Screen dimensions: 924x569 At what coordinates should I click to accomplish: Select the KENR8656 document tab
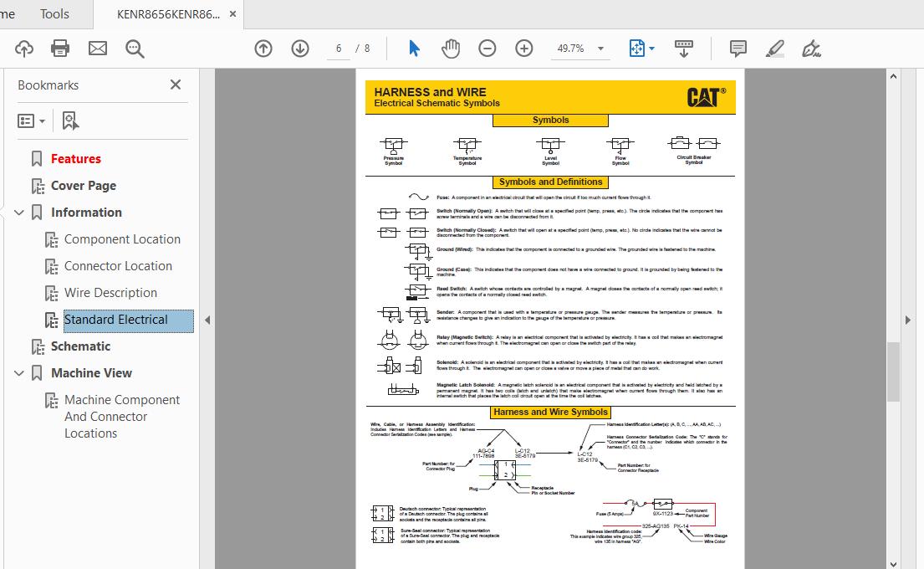[168, 14]
